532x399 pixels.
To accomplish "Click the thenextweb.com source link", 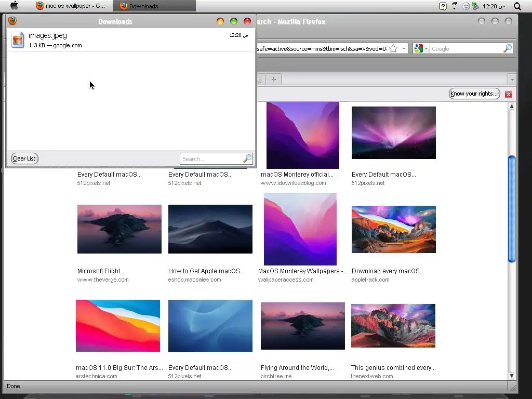I will coord(372,376).
